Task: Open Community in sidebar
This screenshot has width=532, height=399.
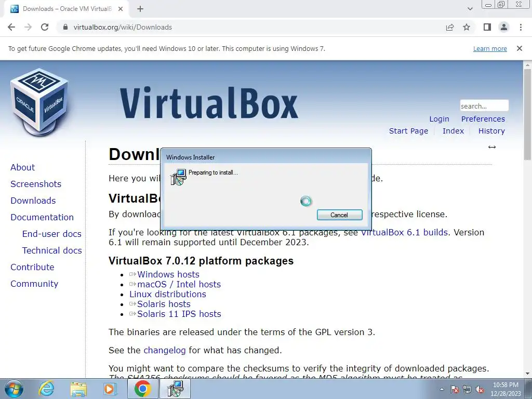Action: pos(34,284)
